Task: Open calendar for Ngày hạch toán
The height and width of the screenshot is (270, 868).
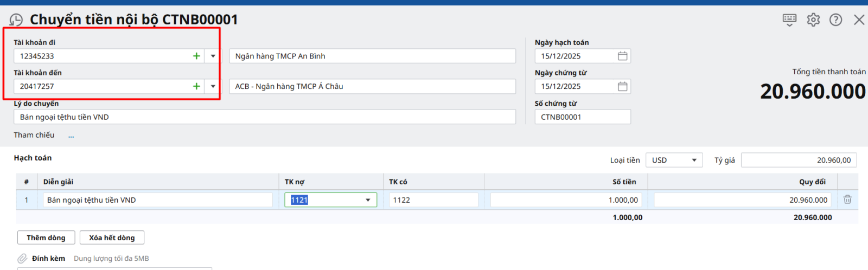Action: (622, 56)
